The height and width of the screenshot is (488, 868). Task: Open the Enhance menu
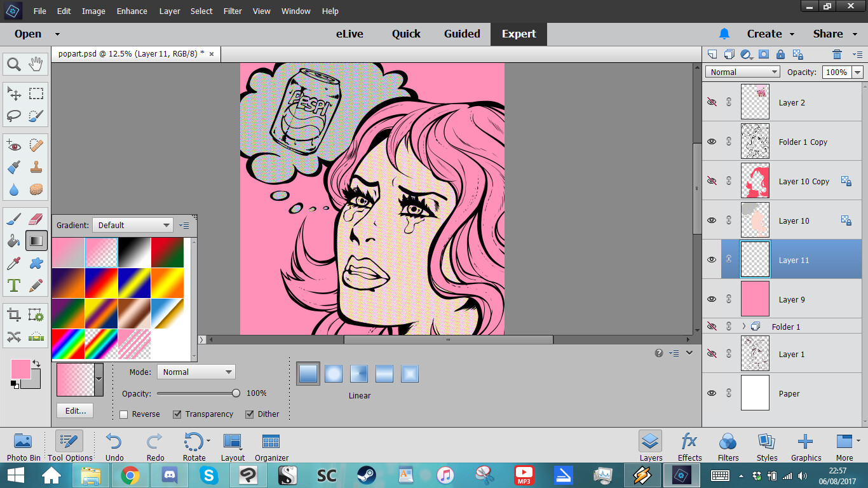[132, 11]
